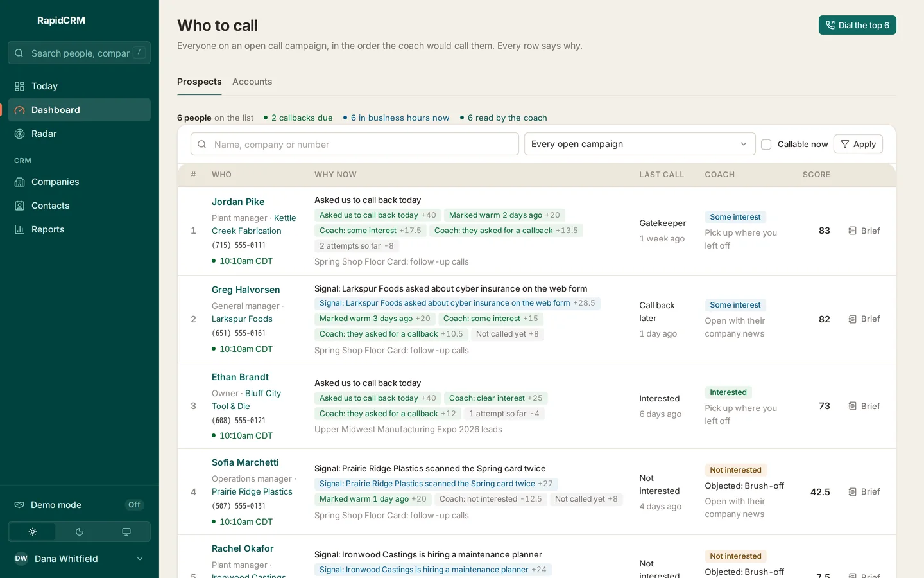Toggle Demo mode Off switch
Screen dimensions: 924x578
point(134,505)
